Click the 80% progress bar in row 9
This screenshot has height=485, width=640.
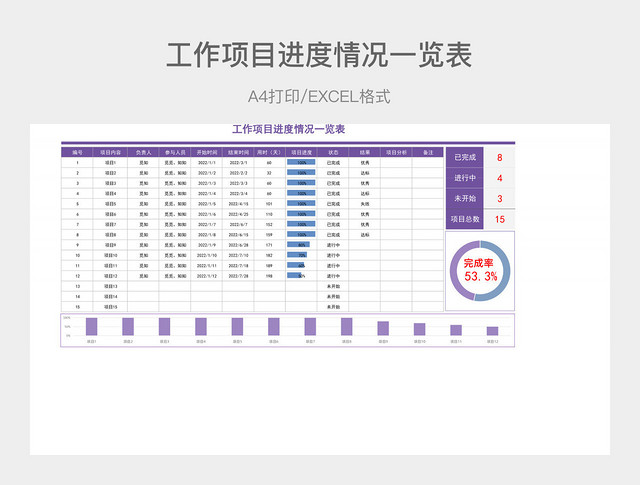click(298, 245)
